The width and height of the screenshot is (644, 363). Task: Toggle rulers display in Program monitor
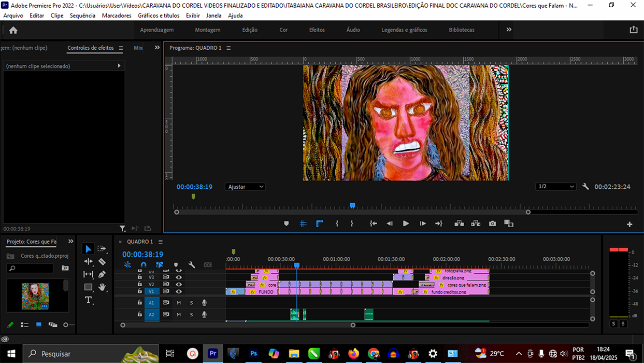[320, 224]
